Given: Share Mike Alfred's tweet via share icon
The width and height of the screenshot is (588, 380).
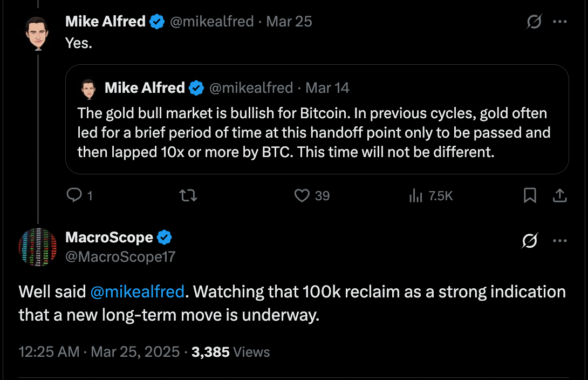Looking at the screenshot, I should click(x=560, y=195).
